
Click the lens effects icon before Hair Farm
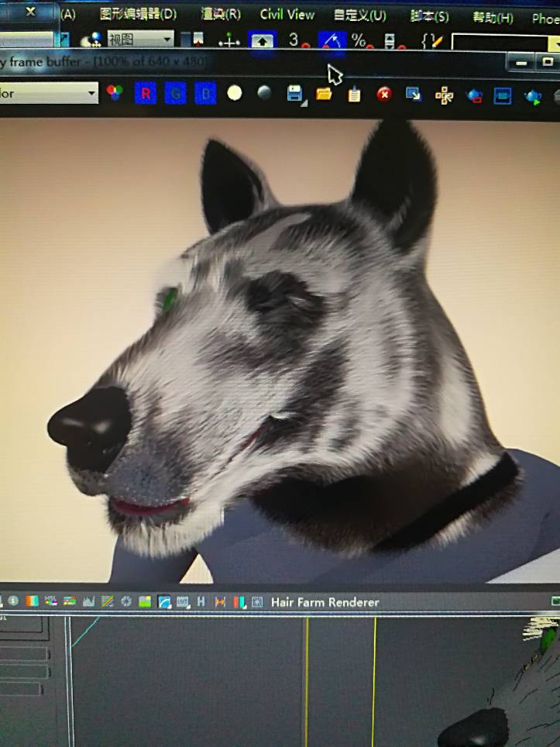pos(257,603)
